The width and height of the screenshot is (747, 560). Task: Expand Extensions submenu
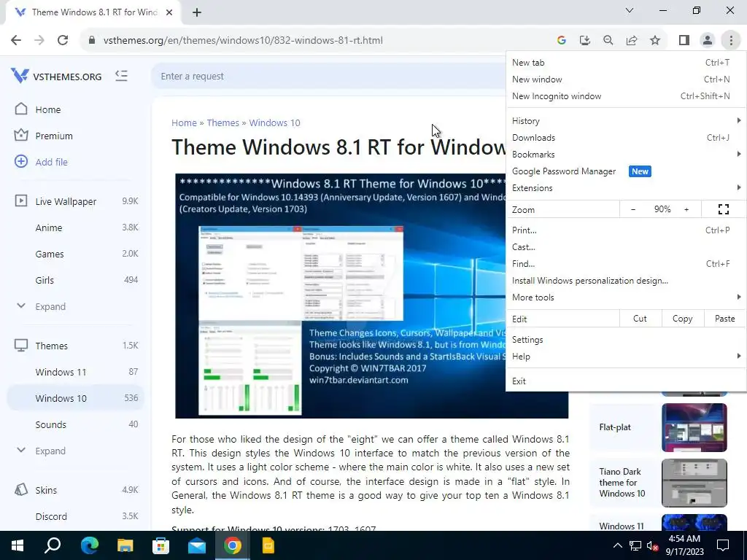(x=625, y=187)
